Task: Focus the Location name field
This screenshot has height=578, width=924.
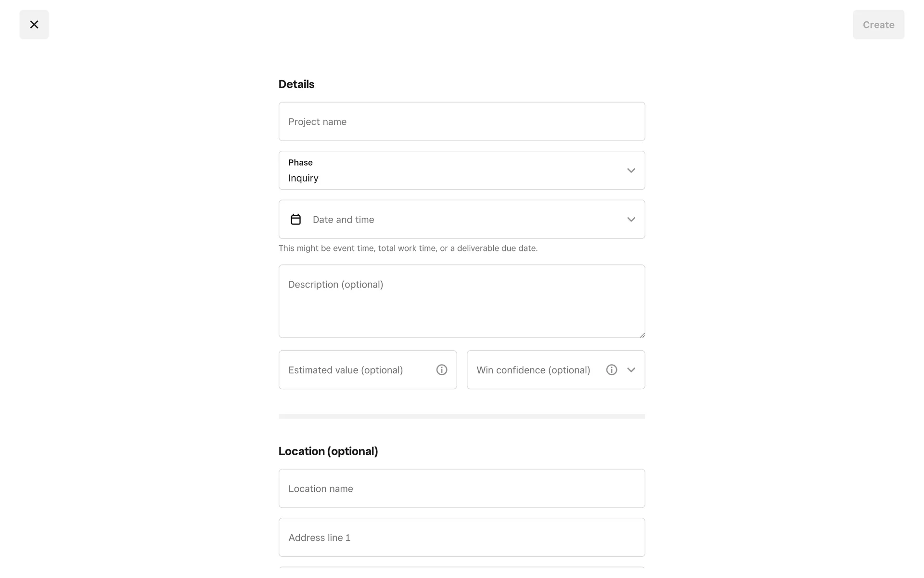Action: (461, 488)
